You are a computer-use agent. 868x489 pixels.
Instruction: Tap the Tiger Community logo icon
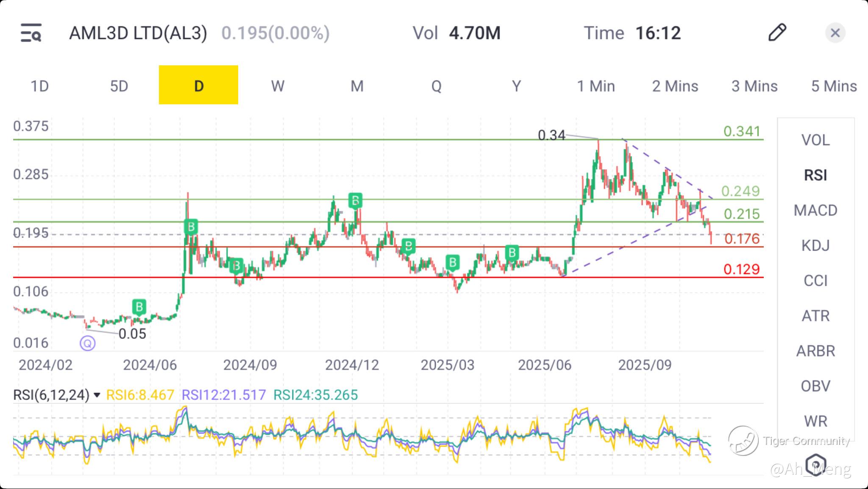pos(743,441)
